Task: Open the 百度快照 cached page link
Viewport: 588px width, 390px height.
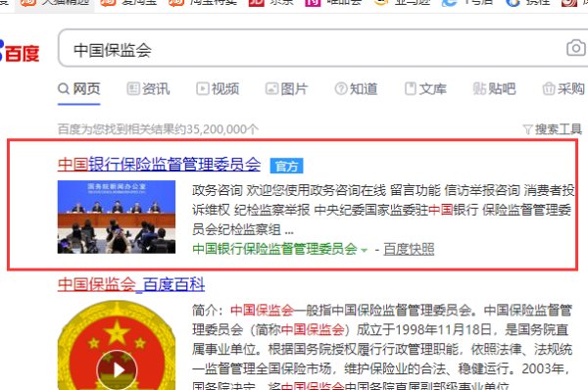Action: pos(409,249)
